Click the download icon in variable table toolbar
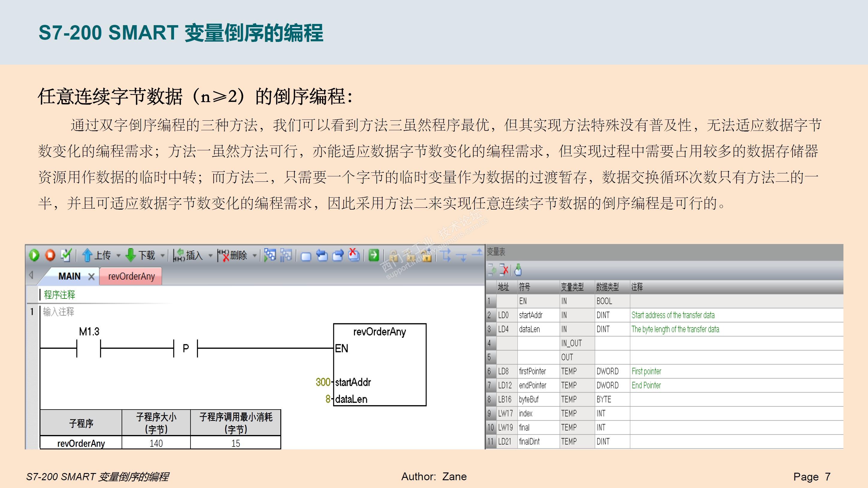The width and height of the screenshot is (868, 488). coord(518,270)
